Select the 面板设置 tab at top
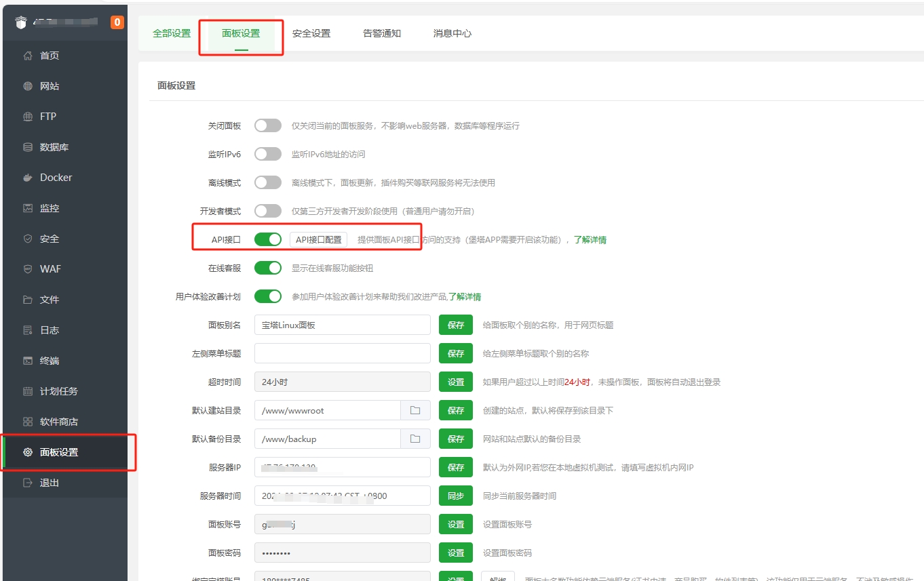The width and height of the screenshot is (924, 581). (241, 33)
